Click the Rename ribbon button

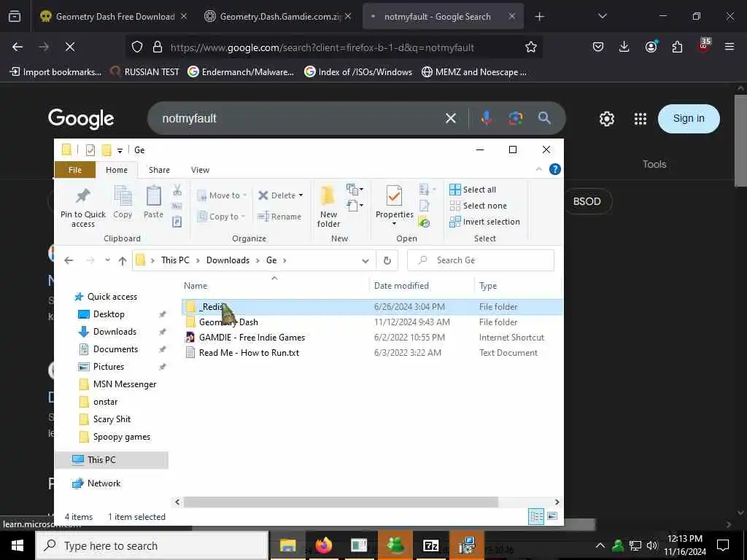click(279, 217)
